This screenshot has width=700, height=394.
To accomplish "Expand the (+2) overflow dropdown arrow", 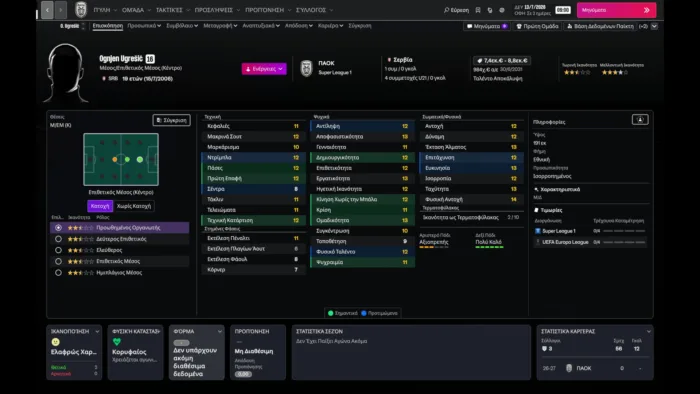I will click(654, 26).
